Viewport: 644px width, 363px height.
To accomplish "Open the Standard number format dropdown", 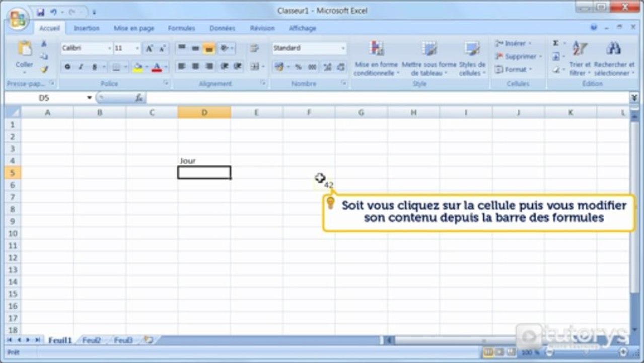I will pos(343,48).
